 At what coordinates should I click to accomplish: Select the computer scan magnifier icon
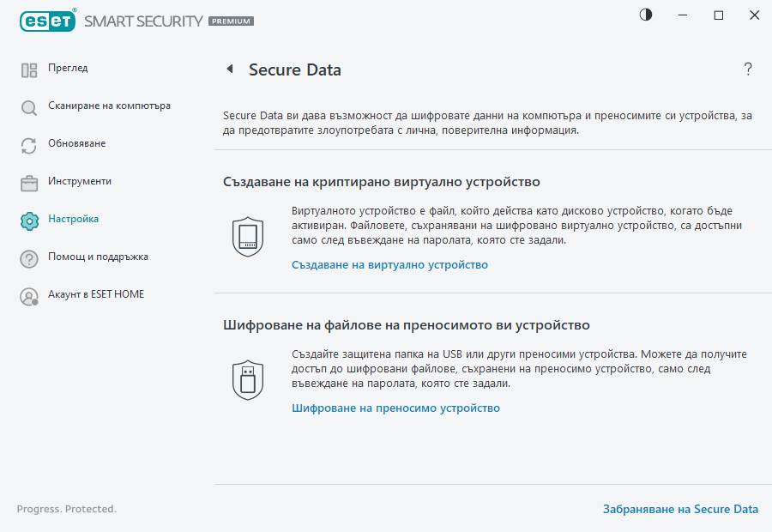click(x=28, y=108)
